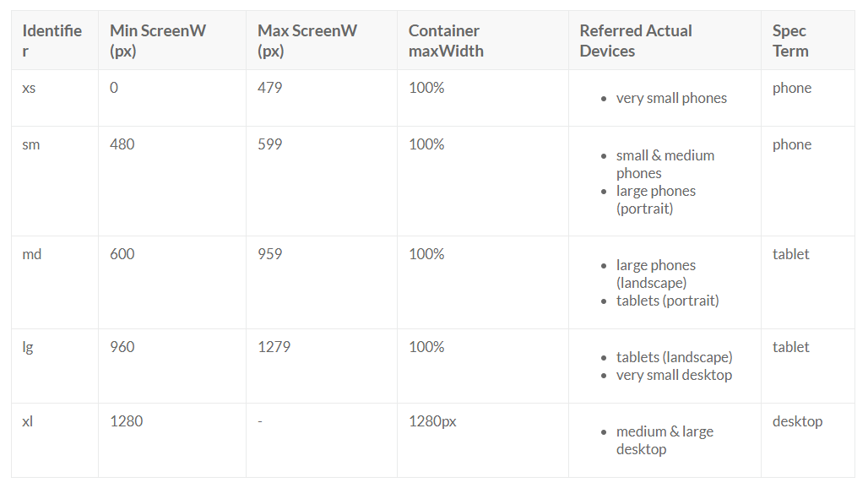
Task: Click the Container maxWidth header
Action: pos(446,41)
